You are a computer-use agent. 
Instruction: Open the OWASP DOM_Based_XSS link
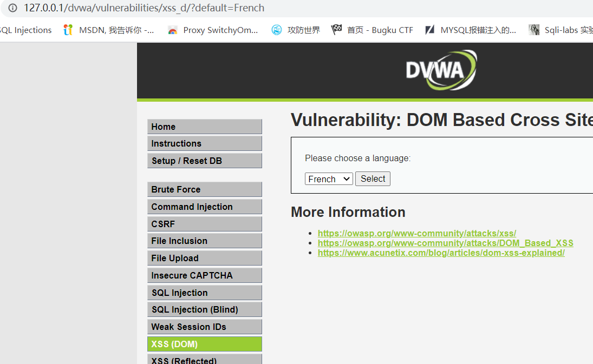(x=445, y=243)
